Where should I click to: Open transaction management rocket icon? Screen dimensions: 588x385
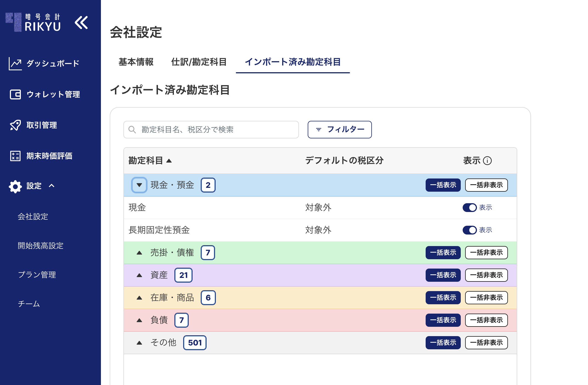pos(15,125)
